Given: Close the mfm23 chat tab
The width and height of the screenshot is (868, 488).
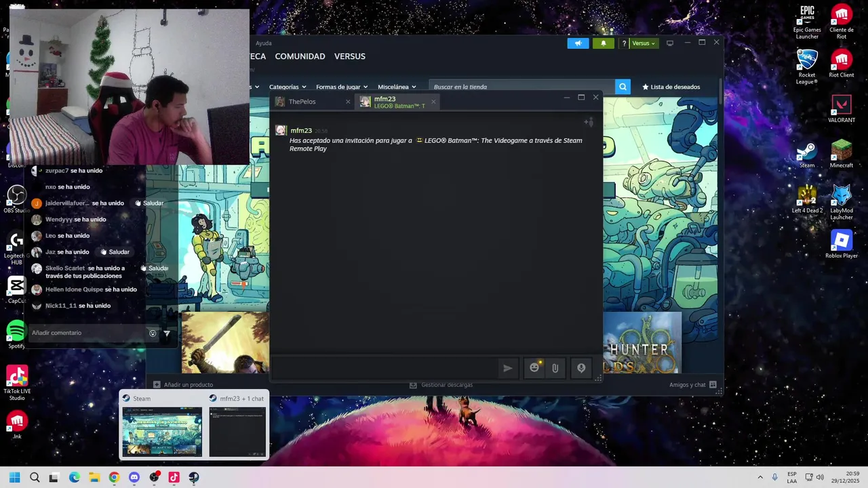Looking at the screenshot, I should coord(433,102).
